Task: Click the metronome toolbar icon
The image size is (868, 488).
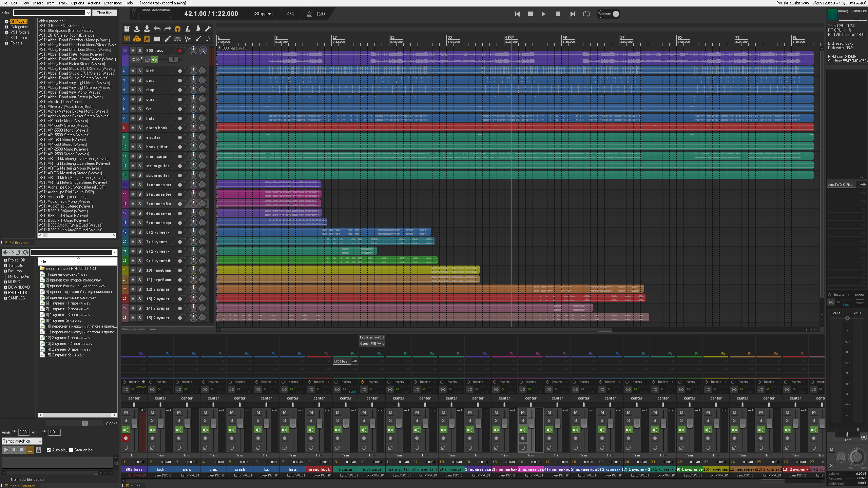Action: 188,29
